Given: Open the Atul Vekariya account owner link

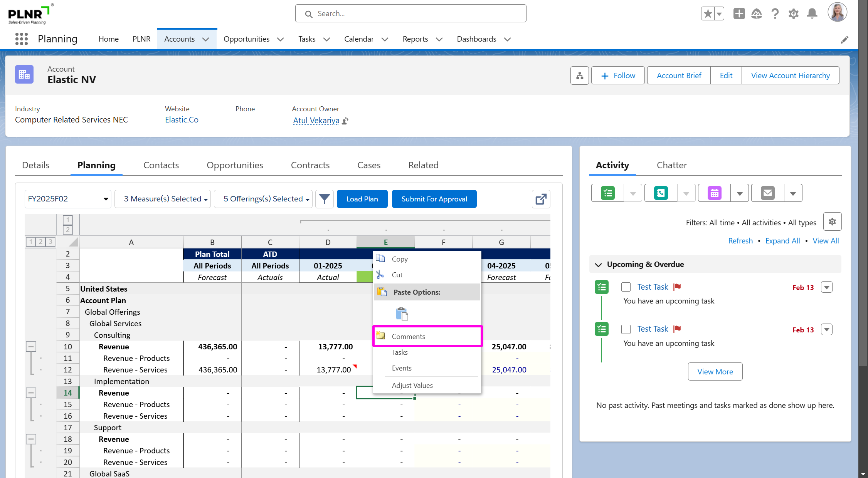Looking at the screenshot, I should (x=316, y=121).
